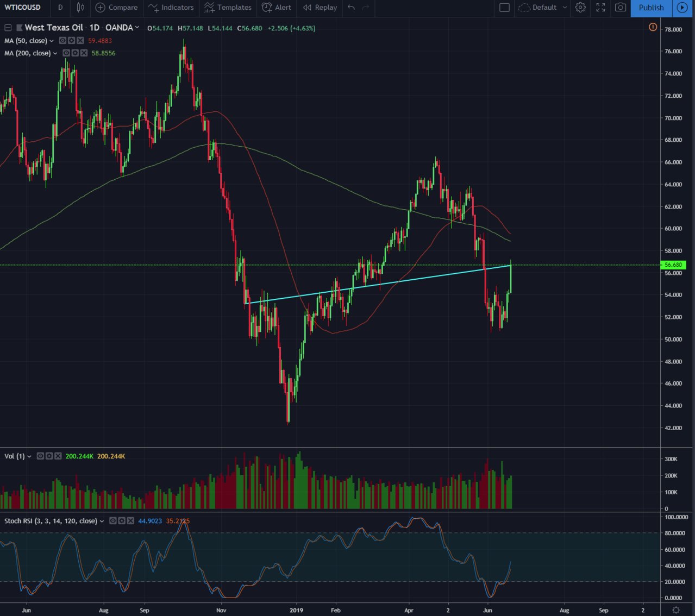The height and width of the screenshot is (616, 695).
Task: Click the 56.680 current price label
Action: coord(673,265)
